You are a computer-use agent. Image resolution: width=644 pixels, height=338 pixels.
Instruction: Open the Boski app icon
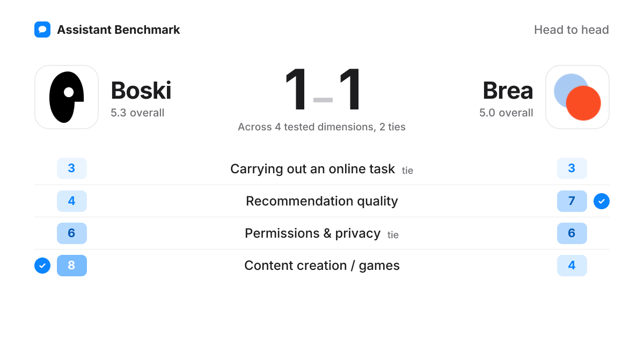[67, 97]
